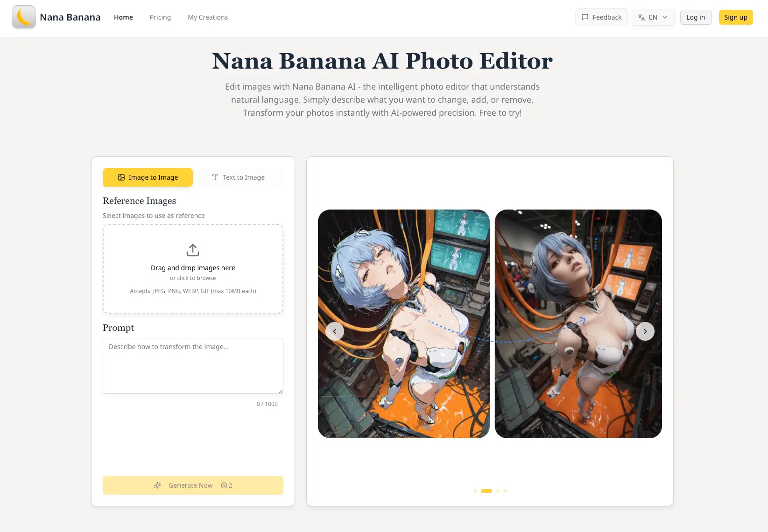The image size is (768, 532).
Task: Switch to Image to Image mode
Action: (x=148, y=177)
